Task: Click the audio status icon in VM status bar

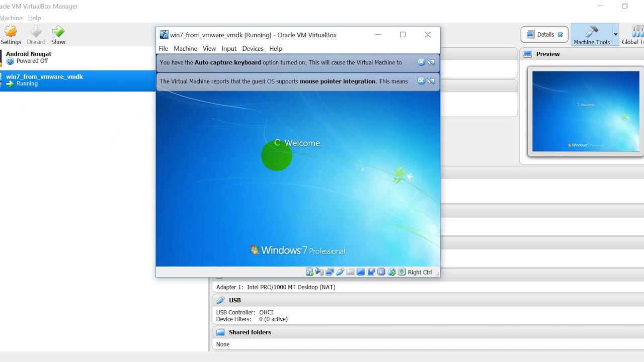Action: (319, 272)
